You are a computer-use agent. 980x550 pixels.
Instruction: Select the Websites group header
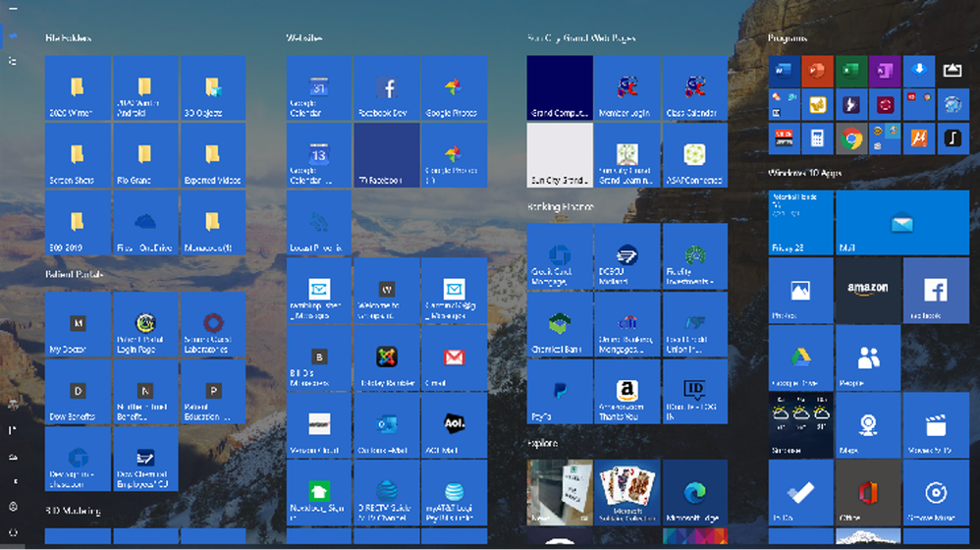(303, 38)
